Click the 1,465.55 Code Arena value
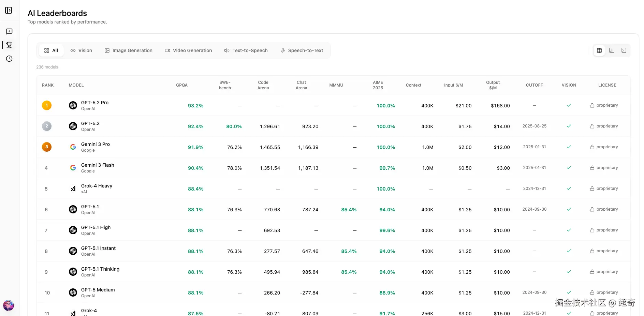644x316 pixels. [270, 147]
